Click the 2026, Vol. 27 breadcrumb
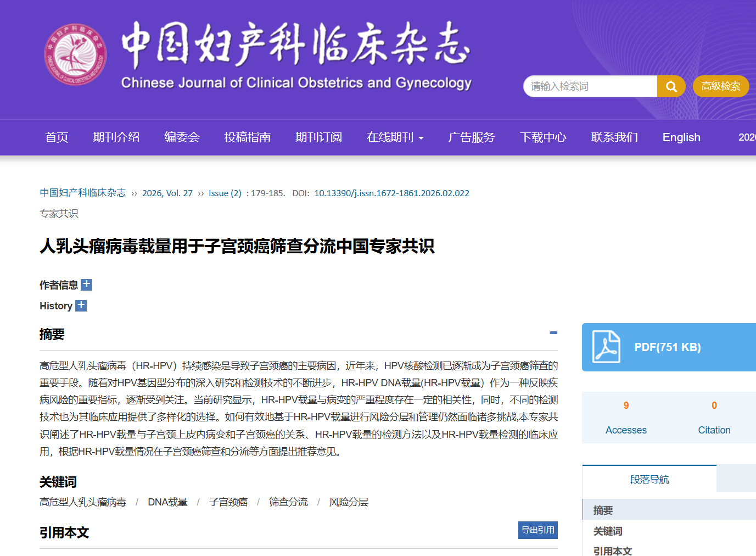The height and width of the screenshot is (556, 756). (x=167, y=193)
